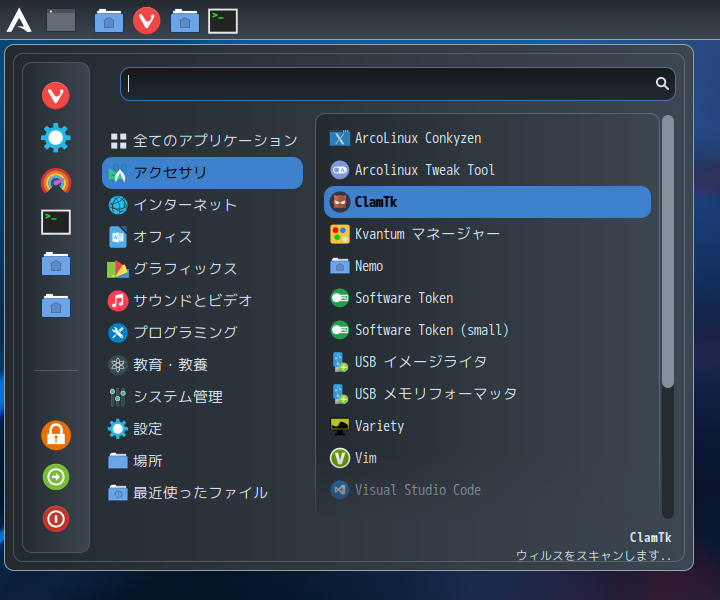Open 最近使ったファイル category
The width and height of the screenshot is (720, 600).
point(202,493)
